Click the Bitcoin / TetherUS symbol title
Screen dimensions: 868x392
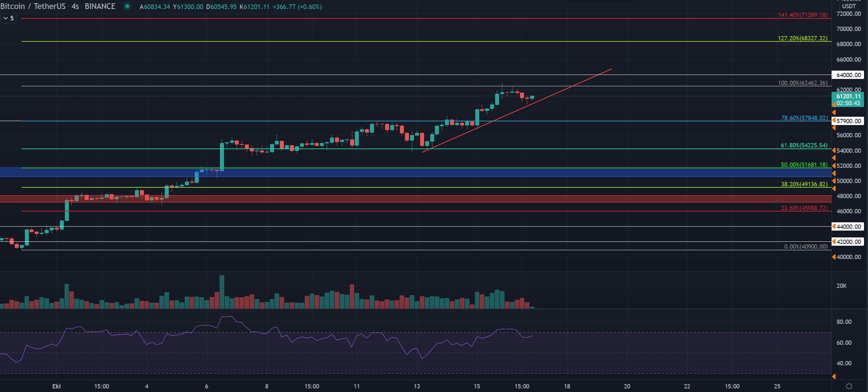pos(33,6)
